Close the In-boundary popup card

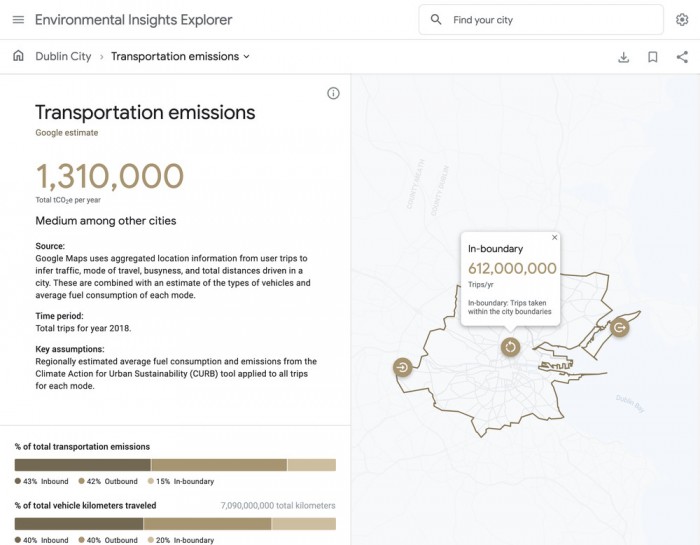tap(555, 238)
